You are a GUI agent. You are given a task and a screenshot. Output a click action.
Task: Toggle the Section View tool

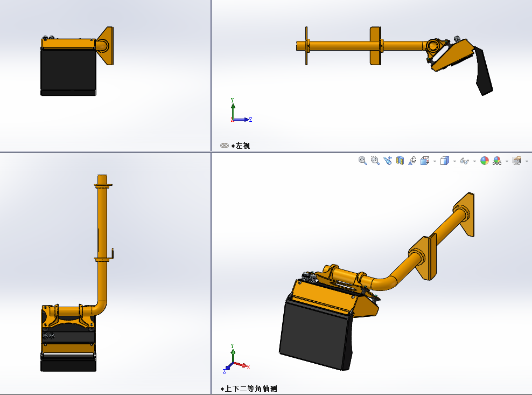coord(400,161)
